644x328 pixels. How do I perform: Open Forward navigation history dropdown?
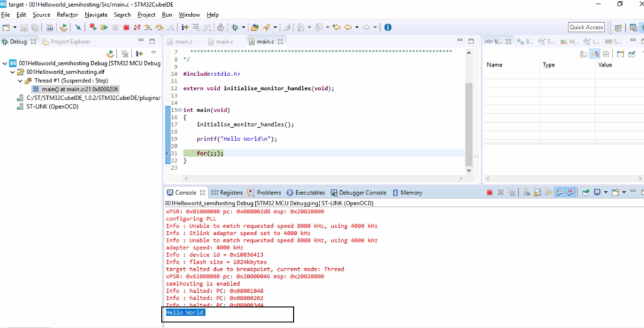click(x=375, y=27)
